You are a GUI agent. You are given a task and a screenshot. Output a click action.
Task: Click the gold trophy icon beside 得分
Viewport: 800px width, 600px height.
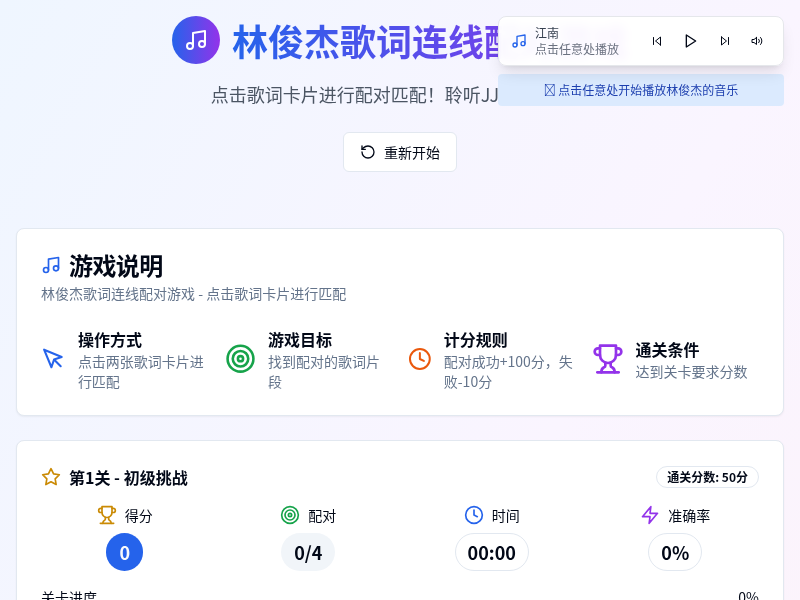[107, 515]
